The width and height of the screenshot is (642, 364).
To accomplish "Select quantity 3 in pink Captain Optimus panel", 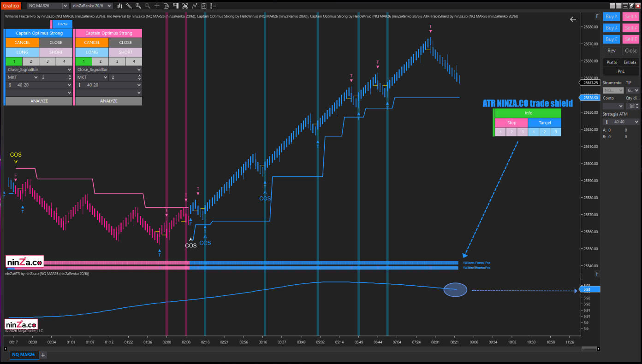I will pyautogui.click(x=117, y=61).
